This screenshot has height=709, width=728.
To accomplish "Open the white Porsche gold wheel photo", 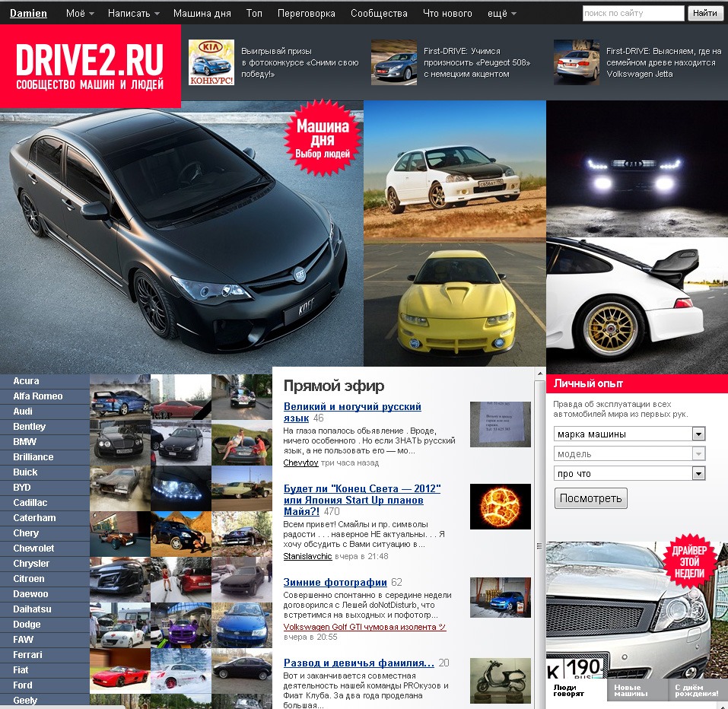I will [637, 306].
